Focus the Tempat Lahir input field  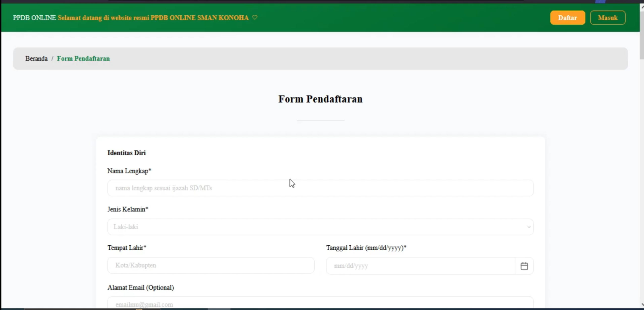point(211,265)
